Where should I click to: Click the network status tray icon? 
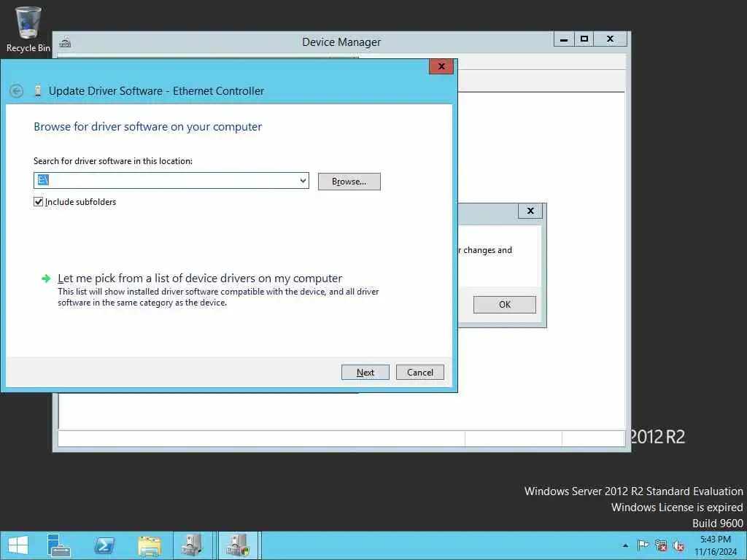point(661,545)
